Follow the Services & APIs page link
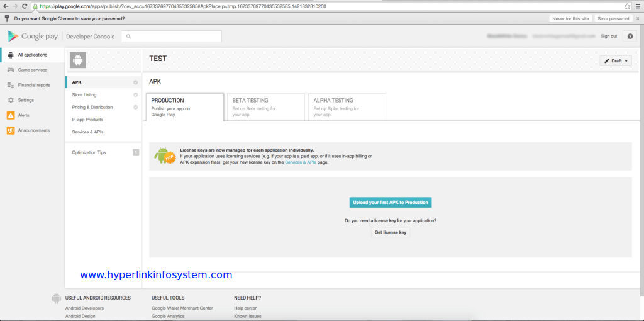The image size is (644, 321). 301,162
